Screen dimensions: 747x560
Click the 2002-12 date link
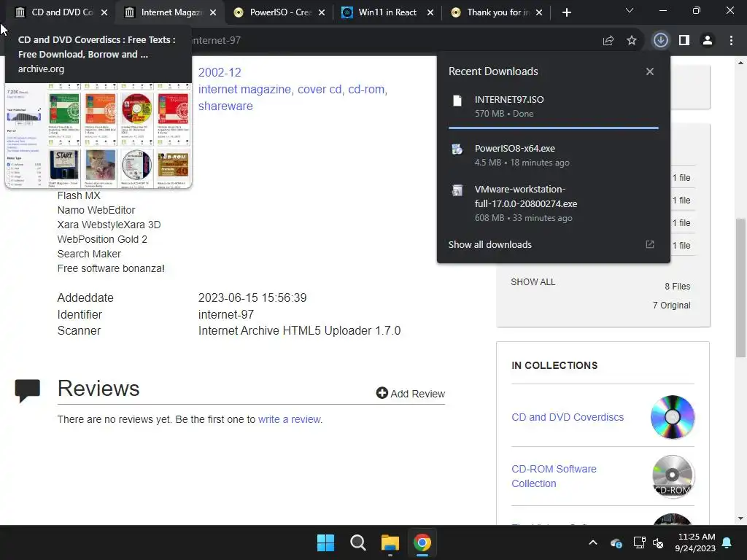point(220,72)
